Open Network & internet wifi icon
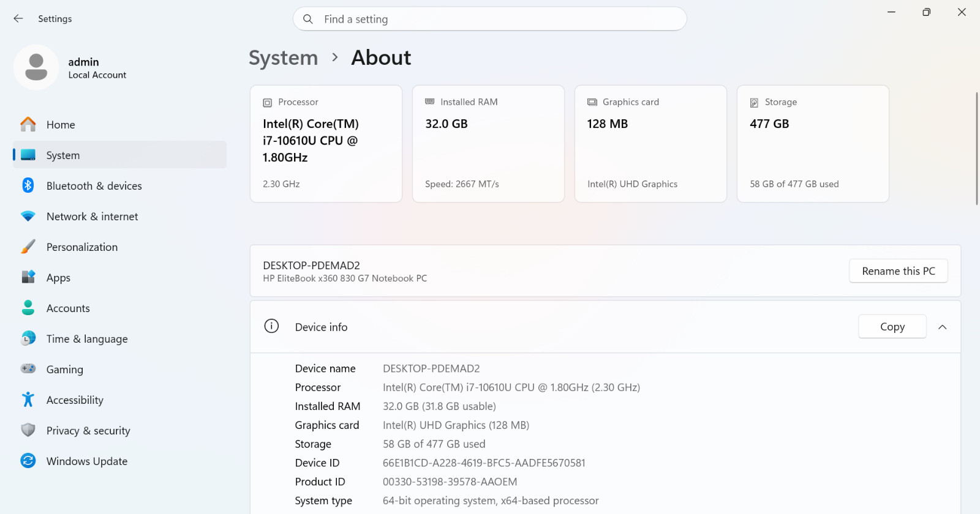 (28, 216)
